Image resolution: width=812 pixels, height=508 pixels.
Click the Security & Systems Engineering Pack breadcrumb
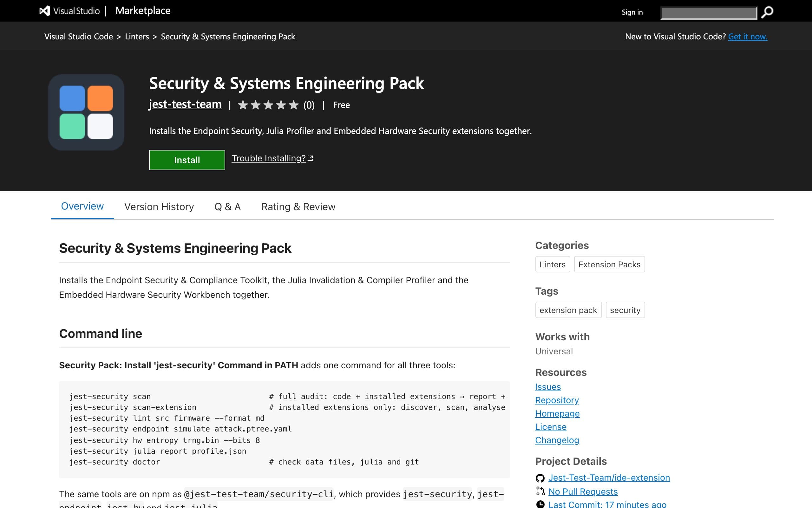point(228,36)
